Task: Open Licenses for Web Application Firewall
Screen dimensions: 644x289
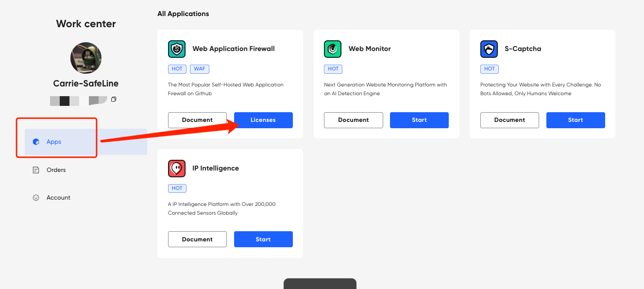Action: [x=263, y=120]
